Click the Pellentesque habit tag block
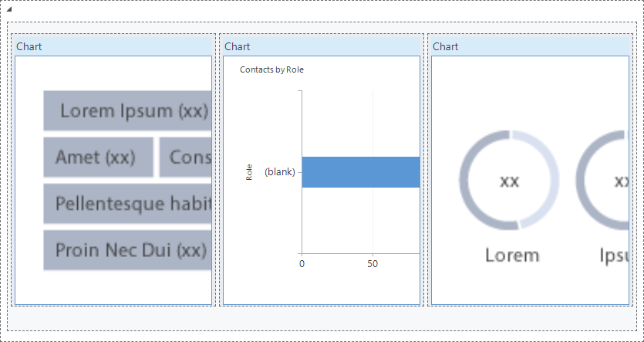 tap(127, 204)
